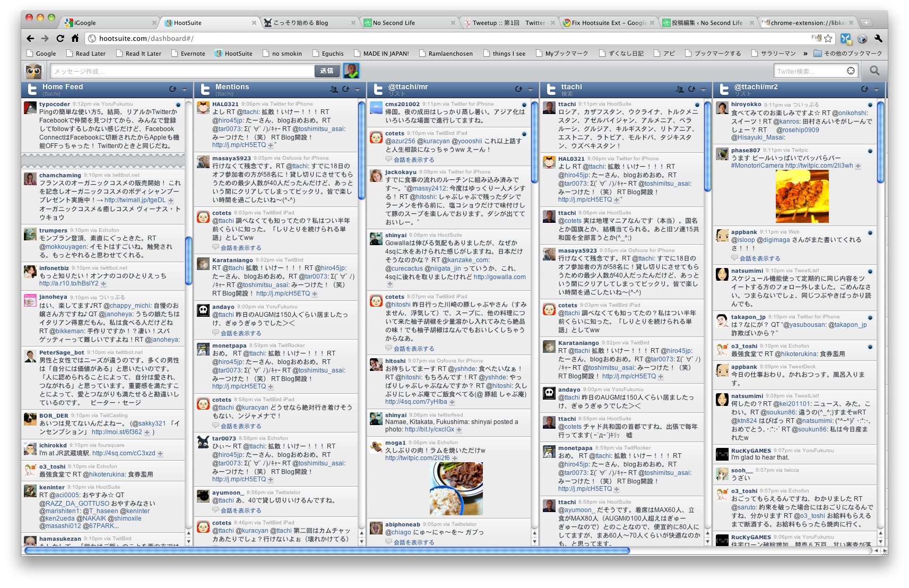Viewport: 909px width, 588px height.
Task: Click geolocation target icon in search box
Action: 851,71
